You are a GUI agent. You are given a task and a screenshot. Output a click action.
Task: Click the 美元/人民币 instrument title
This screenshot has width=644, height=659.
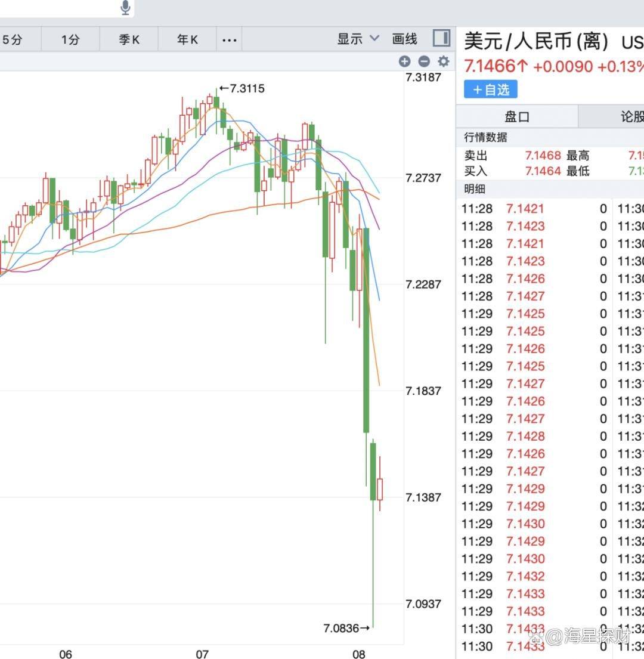coord(536,42)
